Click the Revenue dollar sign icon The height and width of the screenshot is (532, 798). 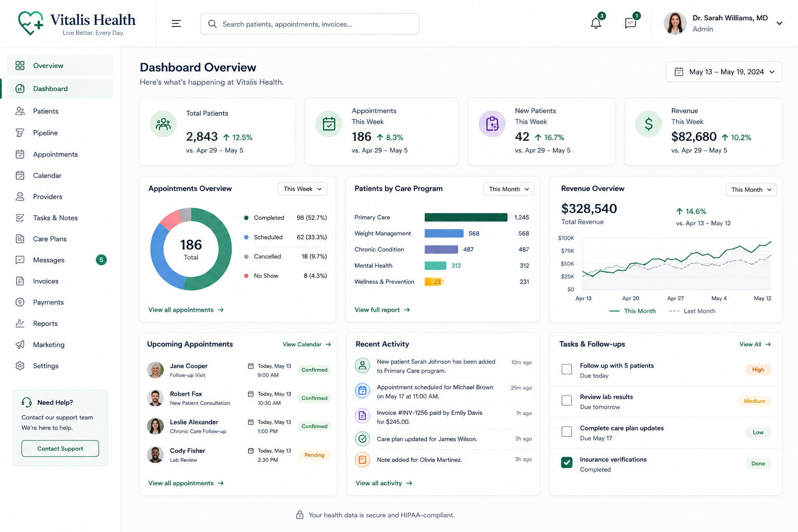[648, 124]
